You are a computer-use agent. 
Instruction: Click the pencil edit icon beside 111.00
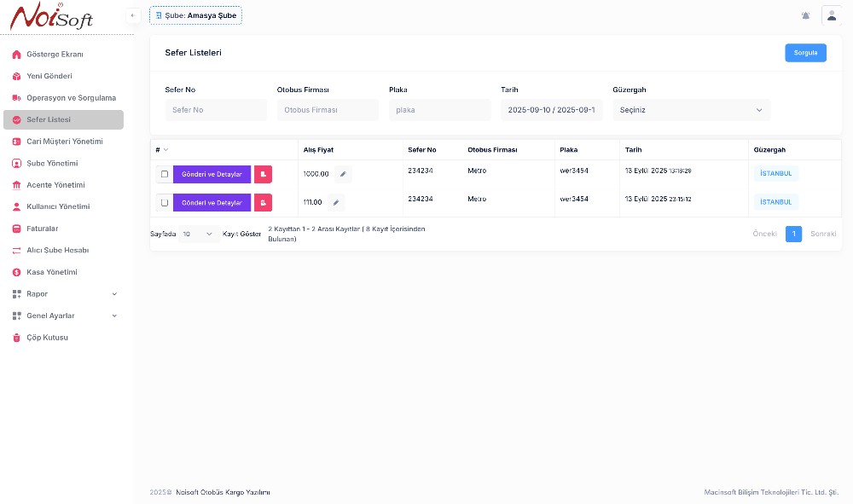click(336, 203)
